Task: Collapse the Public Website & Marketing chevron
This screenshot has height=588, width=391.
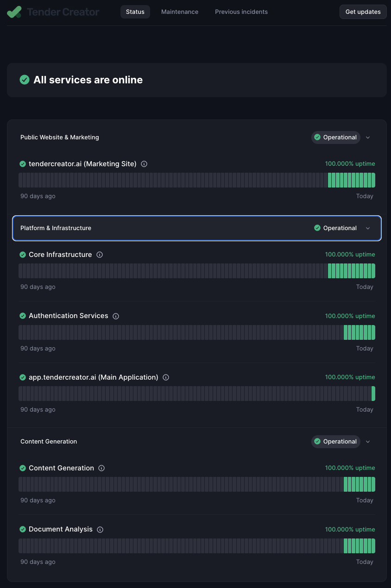Action: click(368, 138)
